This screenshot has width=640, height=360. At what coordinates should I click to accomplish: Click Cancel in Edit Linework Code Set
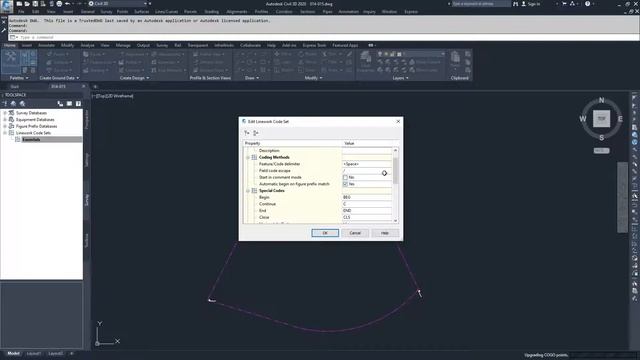pyautogui.click(x=355, y=233)
